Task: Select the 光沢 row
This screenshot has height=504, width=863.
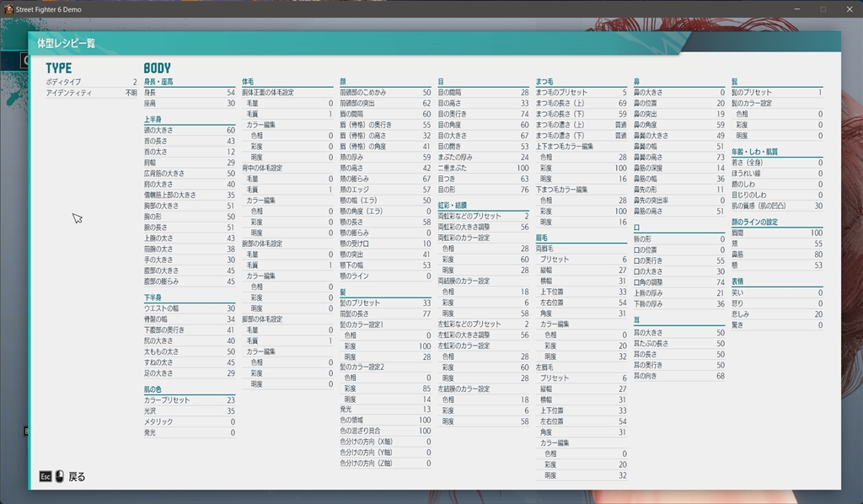Action: pos(190,411)
